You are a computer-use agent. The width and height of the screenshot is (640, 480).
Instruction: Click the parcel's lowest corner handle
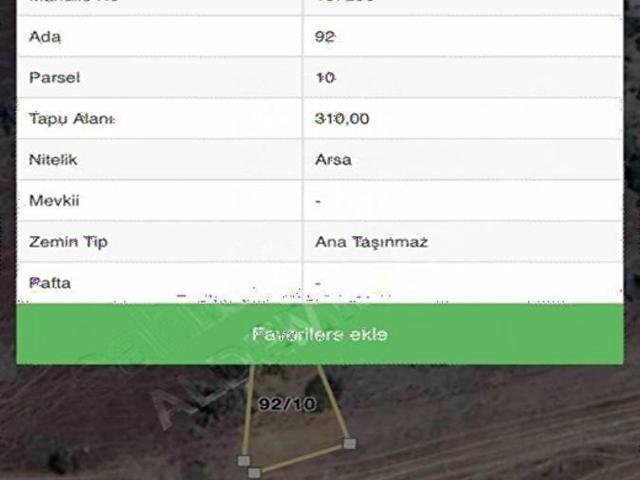[254, 473]
